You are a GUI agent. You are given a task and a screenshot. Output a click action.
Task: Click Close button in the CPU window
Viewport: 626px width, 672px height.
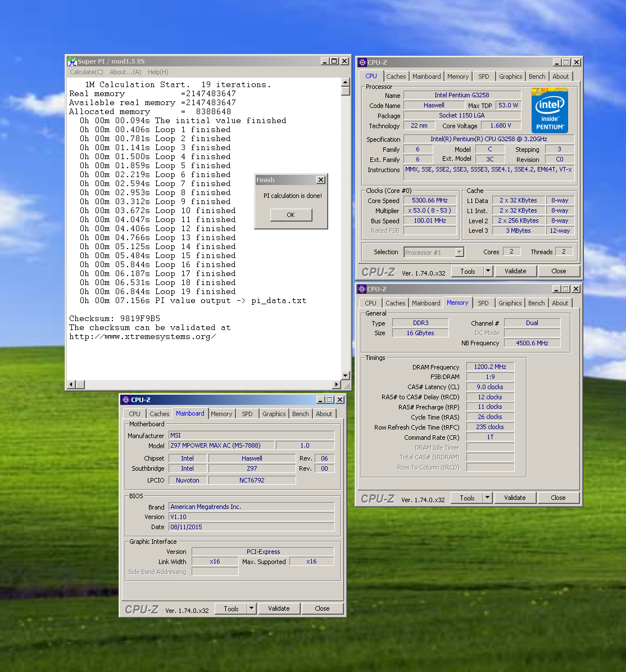pyautogui.click(x=559, y=271)
